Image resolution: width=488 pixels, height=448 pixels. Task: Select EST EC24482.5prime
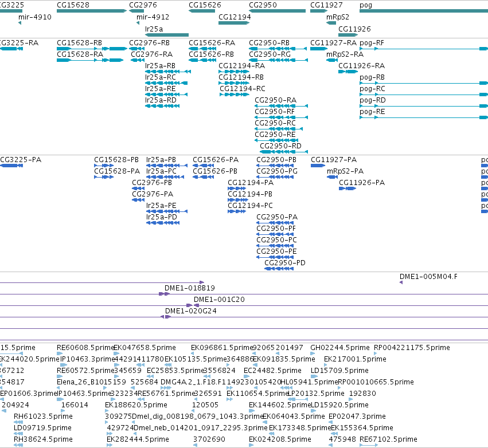pyautogui.click(x=272, y=371)
